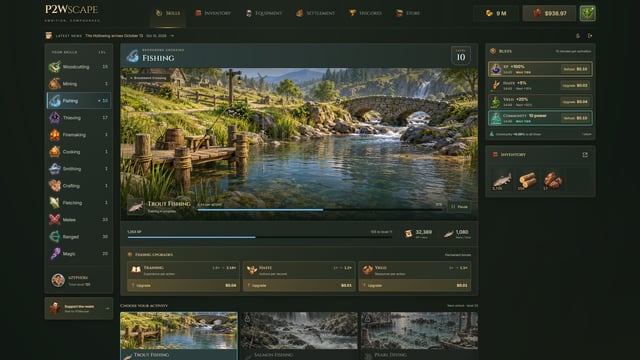Choose the Trout Fishing activity card

179,336
